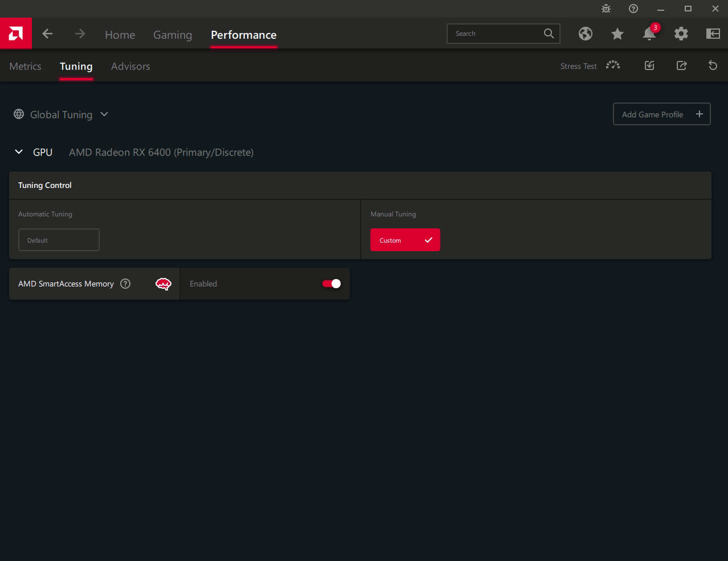Open settings gear icon
The width and height of the screenshot is (728, 561).
[681, 34]
